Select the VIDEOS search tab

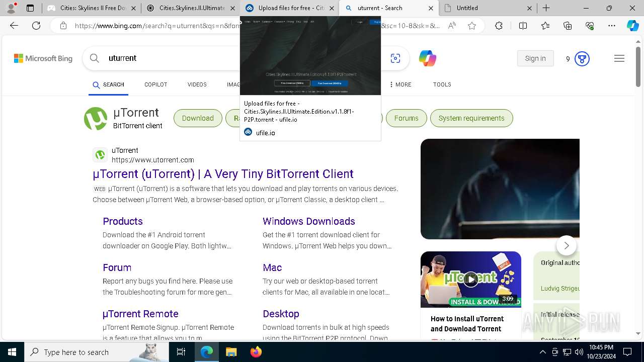(197, 84)
